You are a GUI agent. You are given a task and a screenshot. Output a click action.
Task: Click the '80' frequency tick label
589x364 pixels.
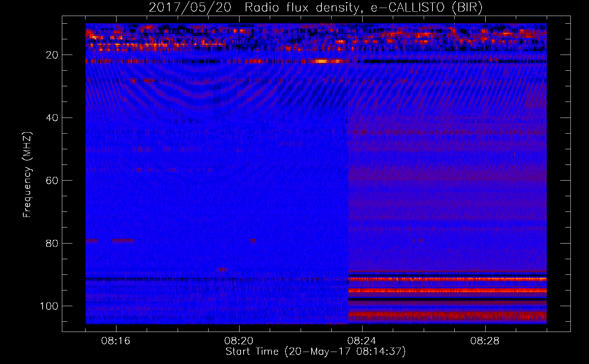(x=52, y=243)
